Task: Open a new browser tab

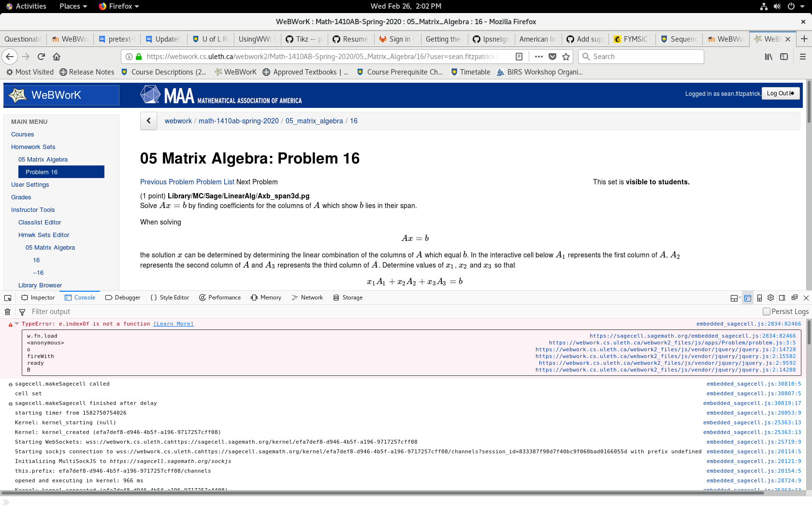Action: coord(804,39)
